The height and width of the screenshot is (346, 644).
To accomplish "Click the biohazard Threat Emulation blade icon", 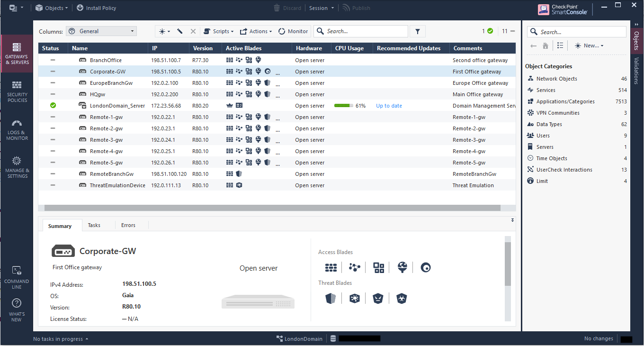I will tap(402, 299).
